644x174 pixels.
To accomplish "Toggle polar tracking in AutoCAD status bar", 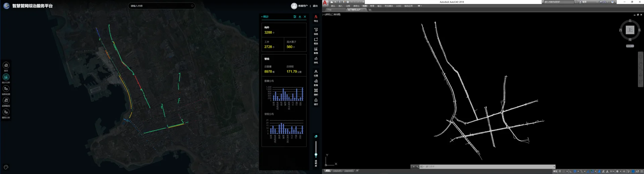I will [x=575, y=171].
